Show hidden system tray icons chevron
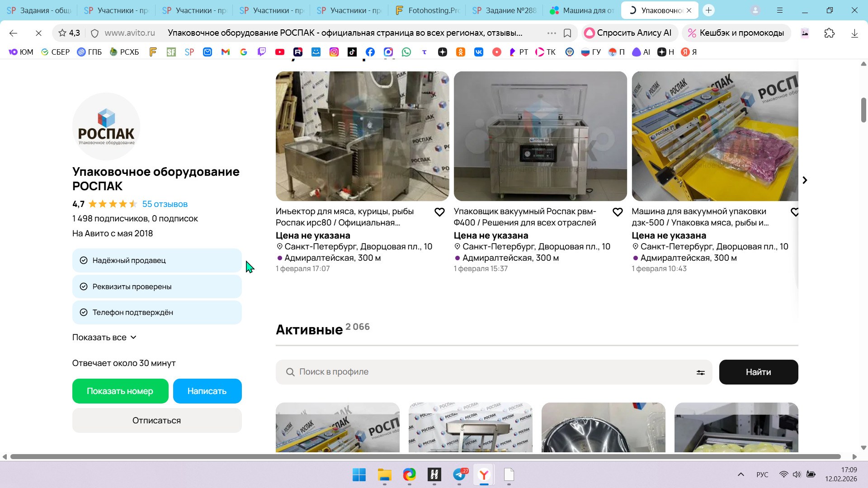This screenshot has width=868, height=488. pyautogui.click(x=741, y=474)
